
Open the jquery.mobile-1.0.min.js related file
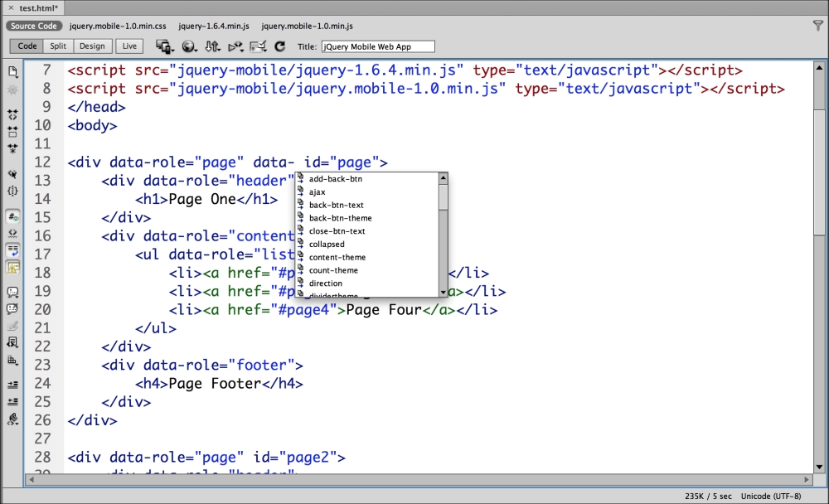pos(308,26)
